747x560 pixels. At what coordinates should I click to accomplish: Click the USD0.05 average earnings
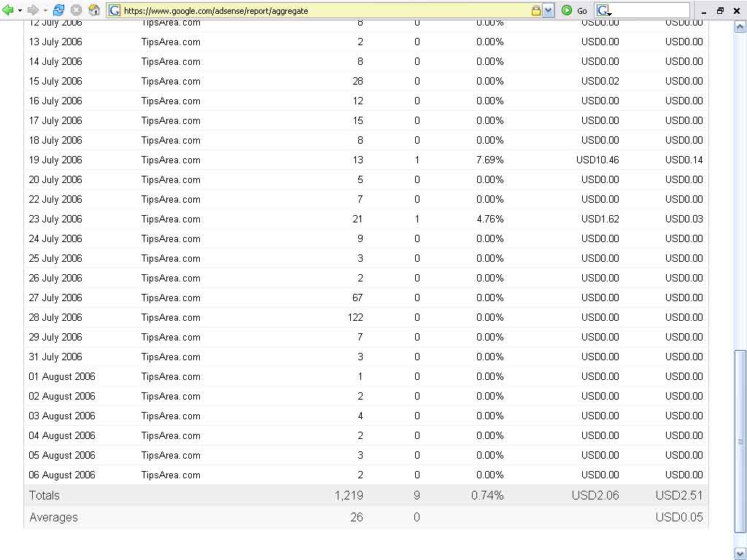tap(679, 517)
